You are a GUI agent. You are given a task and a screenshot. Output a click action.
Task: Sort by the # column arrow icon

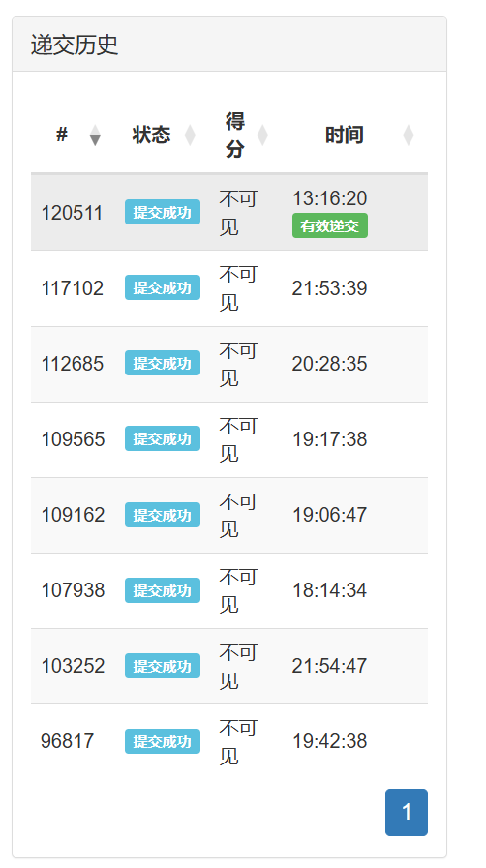pyautogui.click(x=95, y=135)
